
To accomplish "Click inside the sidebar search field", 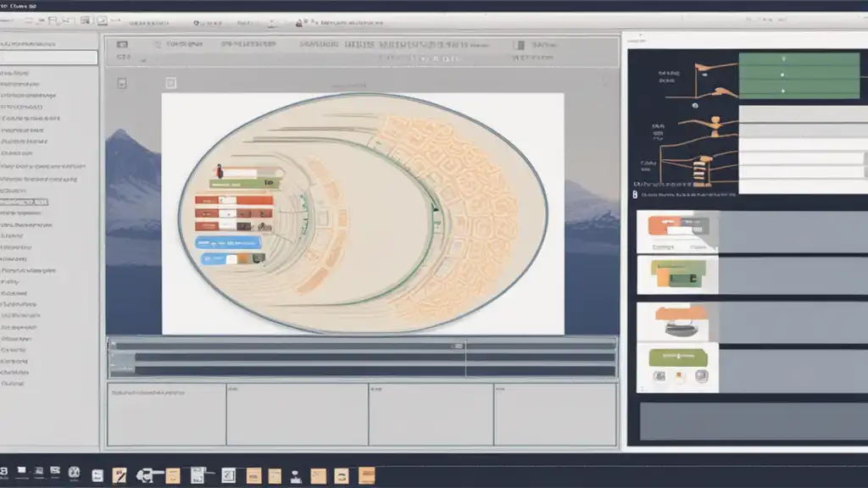I will [x=48, y=58].
